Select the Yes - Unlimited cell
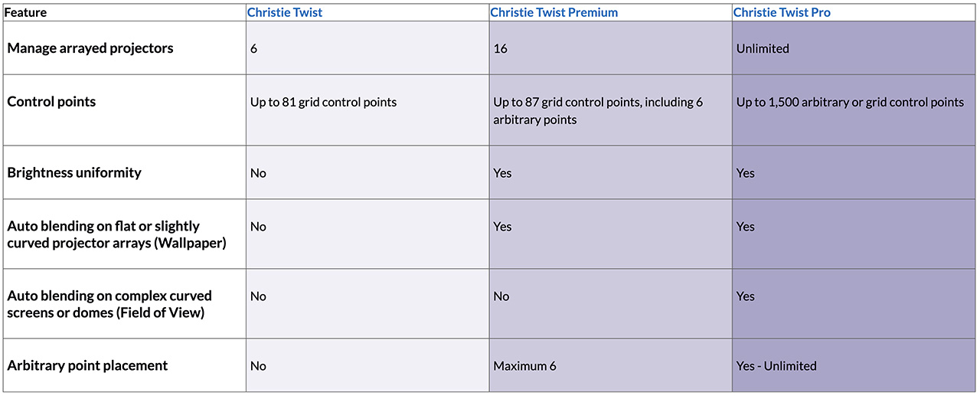980x396 pixels. (x=776, y=365)
